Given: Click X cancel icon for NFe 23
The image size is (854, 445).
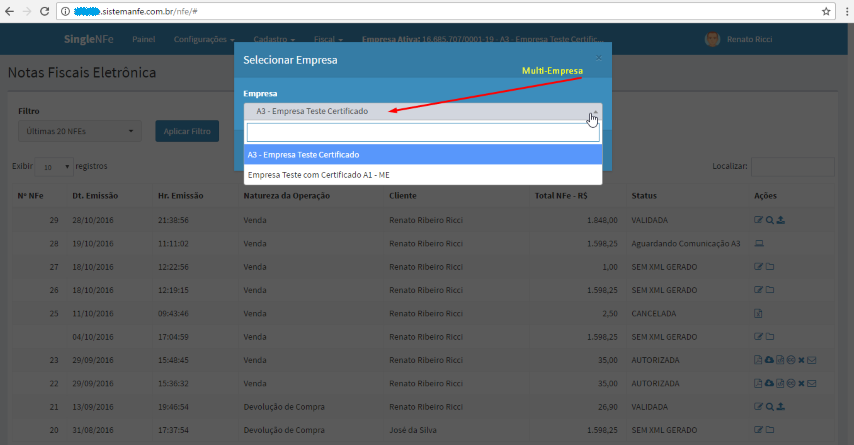Looking at the screenshot, I should [801, 359].
